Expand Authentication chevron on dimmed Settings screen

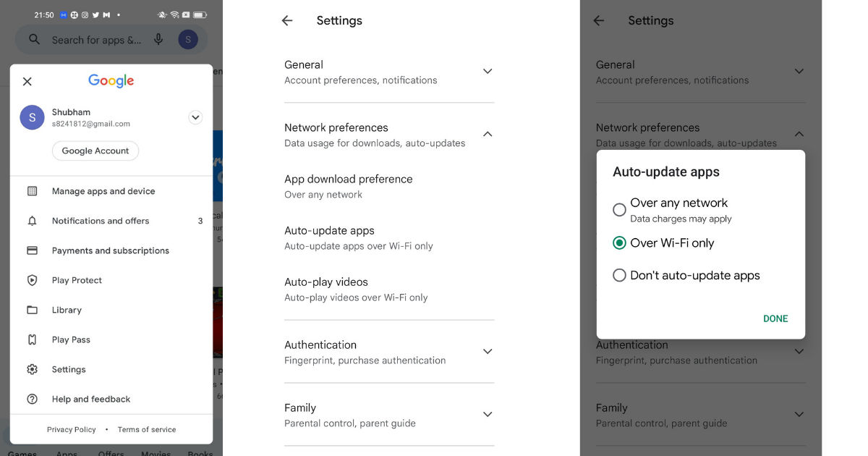799,351
